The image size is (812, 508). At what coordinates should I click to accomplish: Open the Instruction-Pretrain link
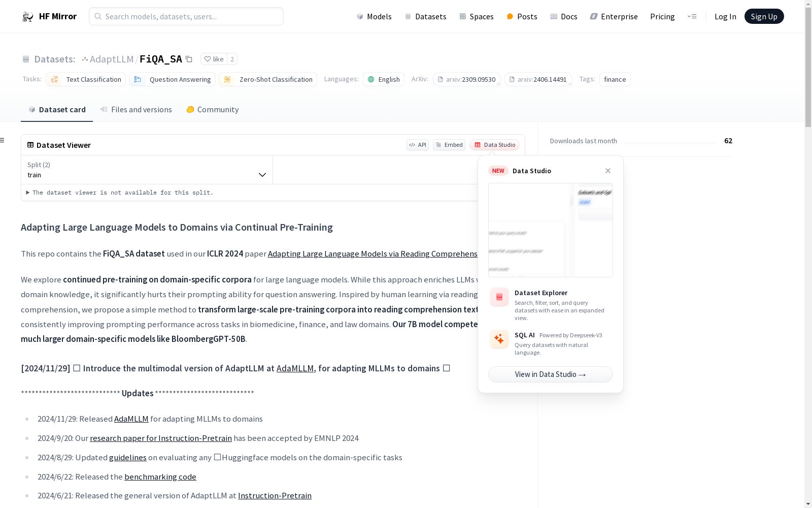coord(275,496)
